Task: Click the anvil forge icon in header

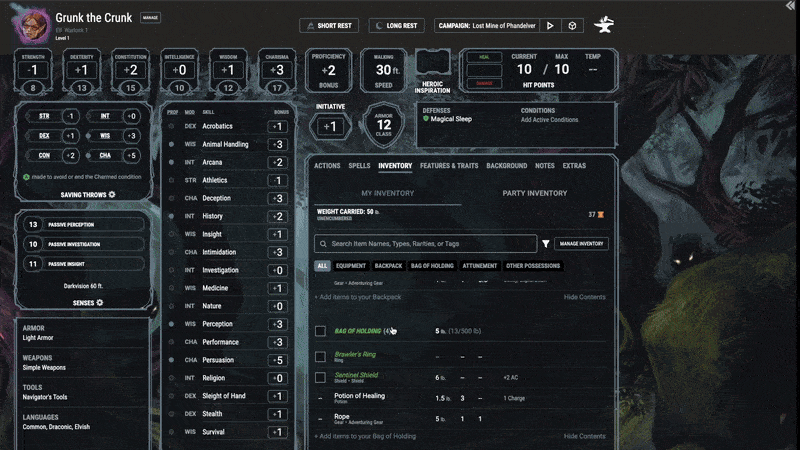Action: 604,25
